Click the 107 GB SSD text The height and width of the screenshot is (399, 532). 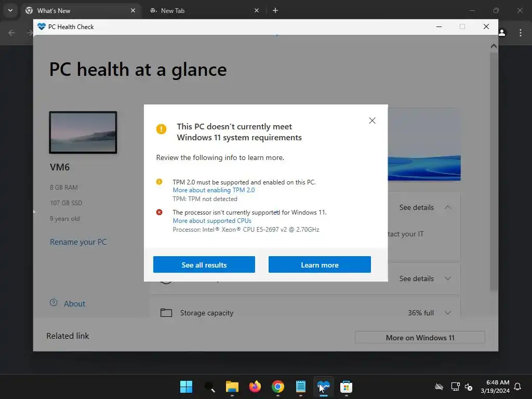pos(66,203)
